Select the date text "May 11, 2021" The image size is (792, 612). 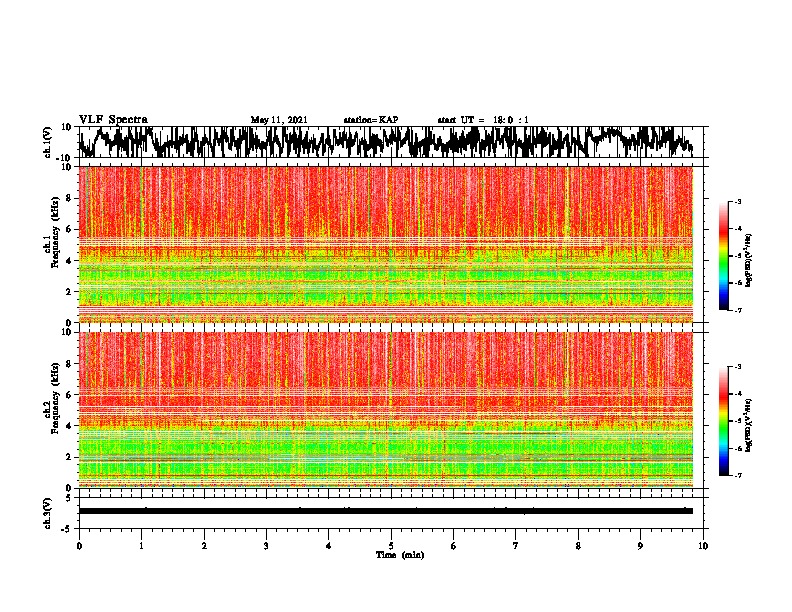point(279,120)
